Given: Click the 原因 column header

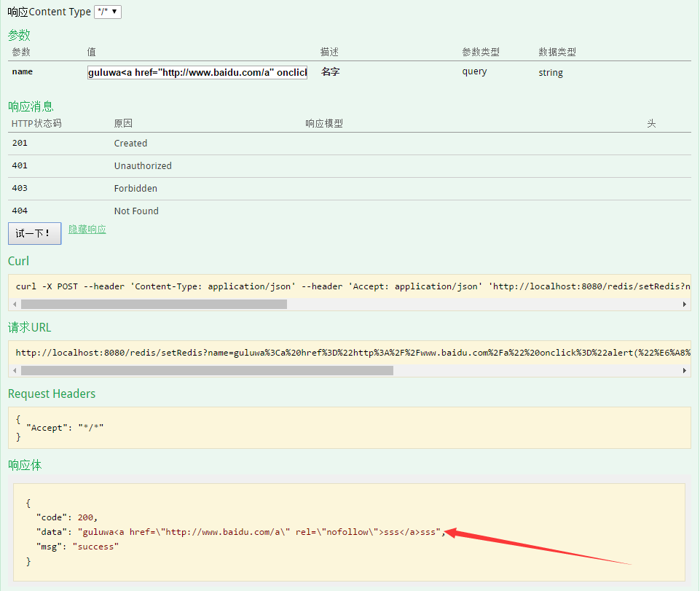Looking at the screenshot, I should click(123, 123).
